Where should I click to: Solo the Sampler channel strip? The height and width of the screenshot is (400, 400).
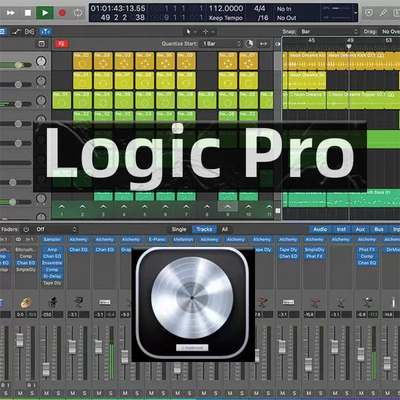coord(58,393)
